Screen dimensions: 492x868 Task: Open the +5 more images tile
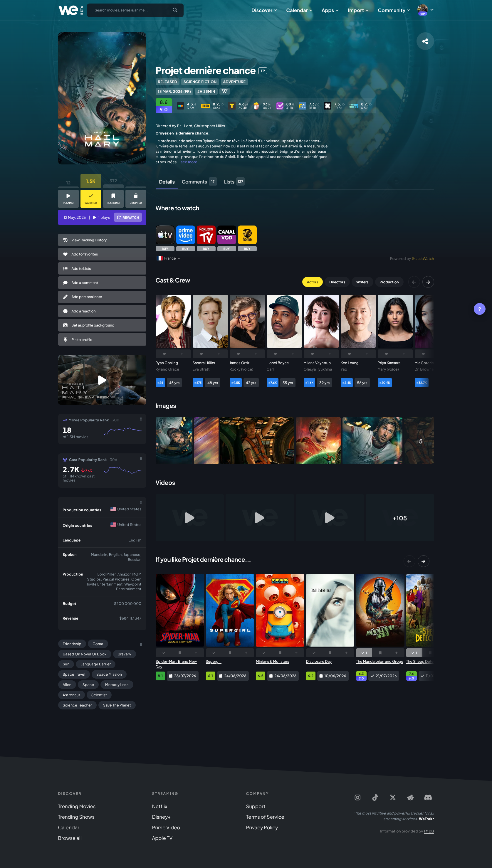(x=419, y=441)
